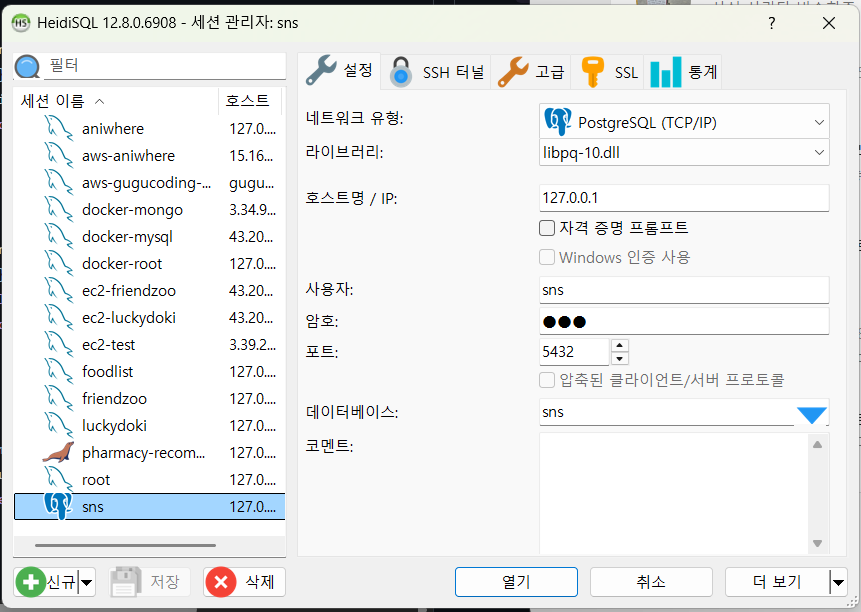
Task: Click the dolphin icon beside aws-aniwhere session
Action: point(58,155)
